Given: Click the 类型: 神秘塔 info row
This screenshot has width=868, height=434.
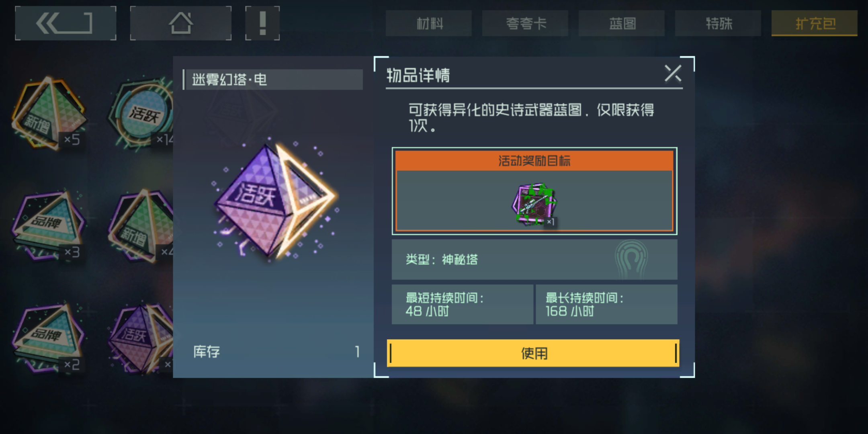Looking at the screenshot, I should pyautogui.click(x=534, y=259).
